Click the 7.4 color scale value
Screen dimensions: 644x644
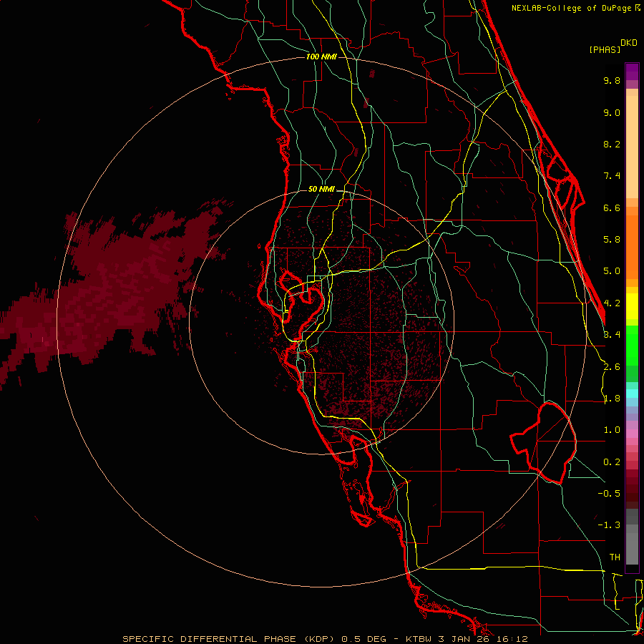pos(612,176)
